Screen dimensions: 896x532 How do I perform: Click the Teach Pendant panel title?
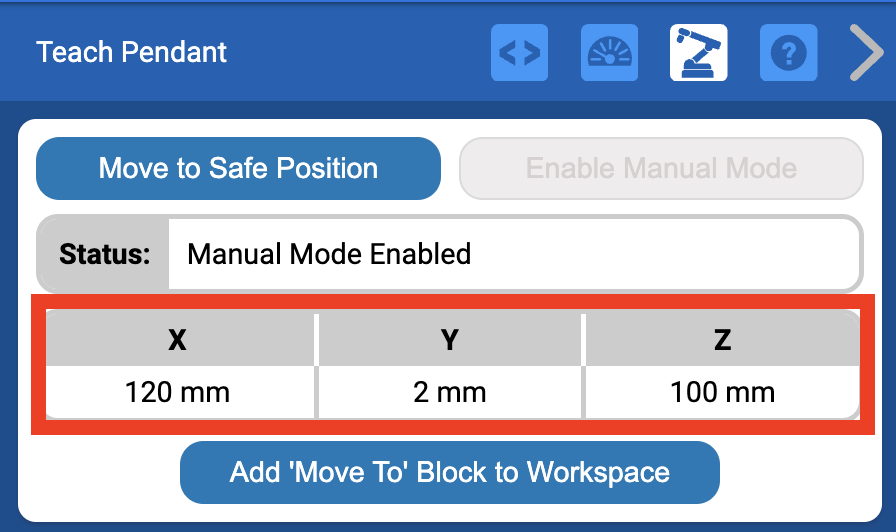132,52
